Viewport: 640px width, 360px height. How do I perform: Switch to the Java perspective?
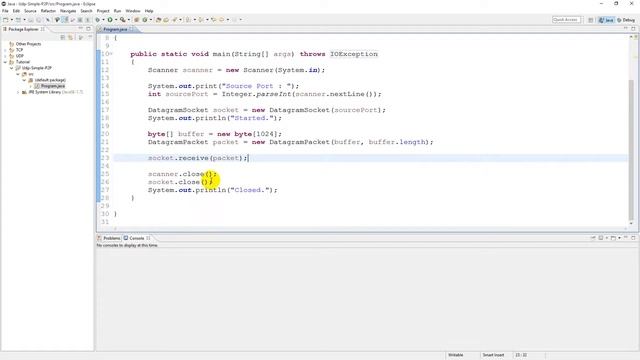(606, 20)
